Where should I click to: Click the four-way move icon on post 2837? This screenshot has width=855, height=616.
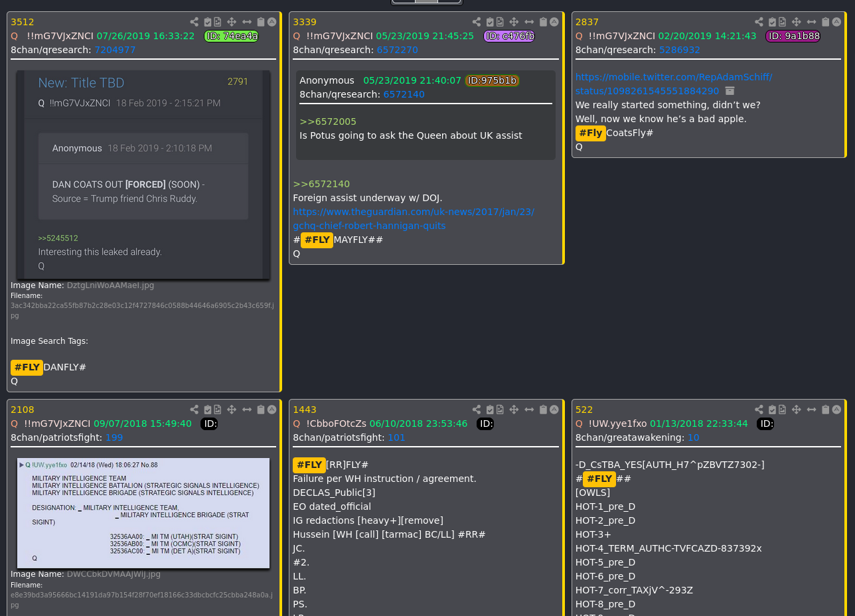pyautogui.click(x=797, y=22)
